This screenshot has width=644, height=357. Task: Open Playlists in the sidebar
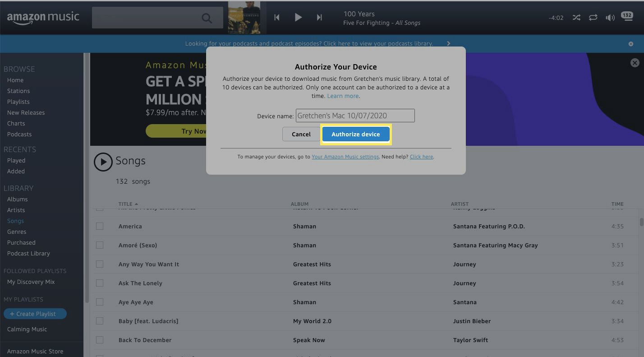click(x=18, y=102)
